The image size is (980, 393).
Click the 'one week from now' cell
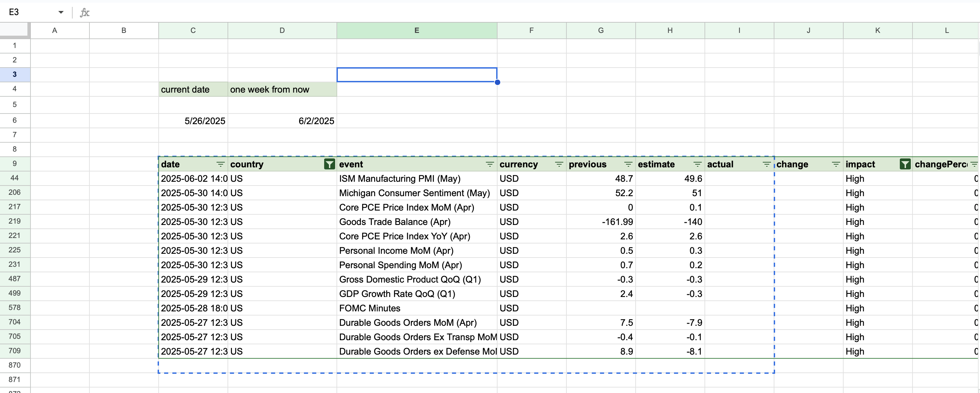[282, 90]
